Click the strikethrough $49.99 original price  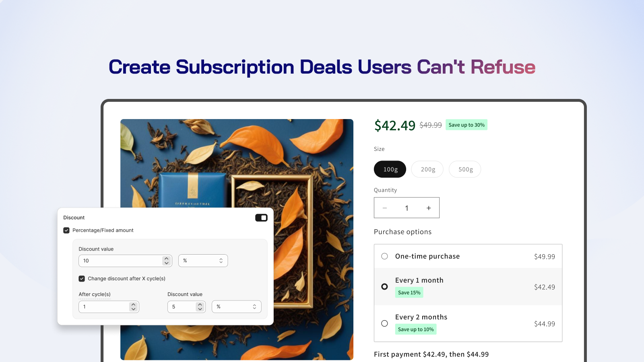tap(429, 125)
